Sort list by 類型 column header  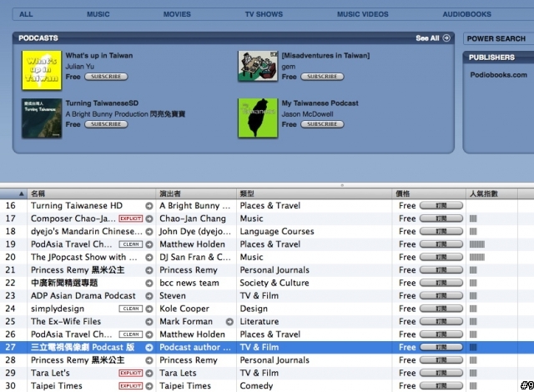pos(314,193)
